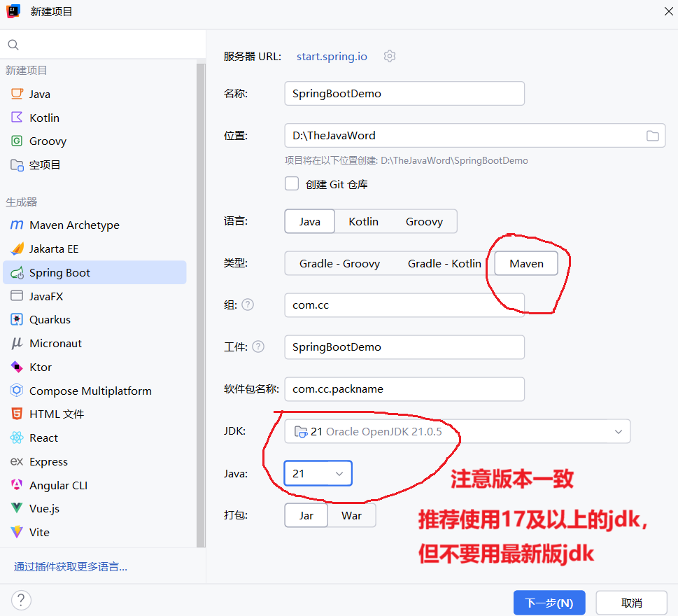
Task: Click the Ktor diamond icon
Action: [x=17, y=367]
